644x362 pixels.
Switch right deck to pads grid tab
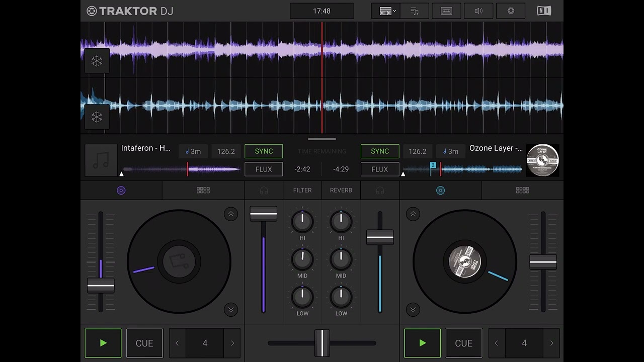(522, 191)
